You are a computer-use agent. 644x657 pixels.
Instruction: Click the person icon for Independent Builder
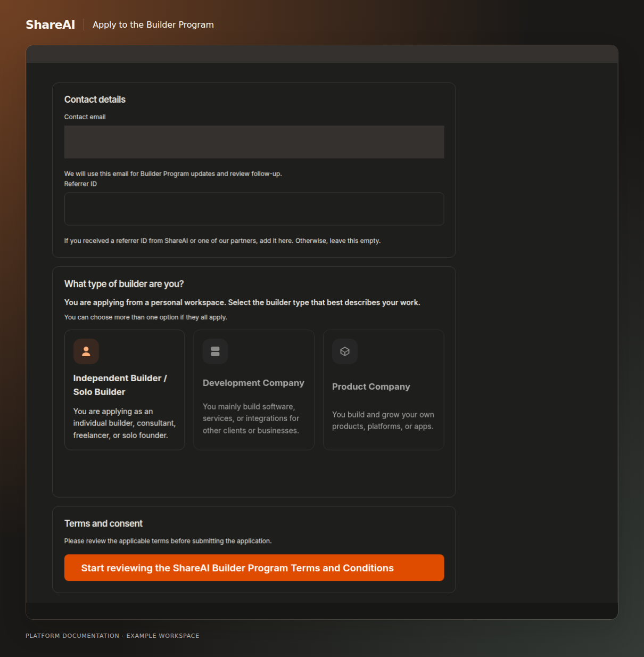point(86,351)
